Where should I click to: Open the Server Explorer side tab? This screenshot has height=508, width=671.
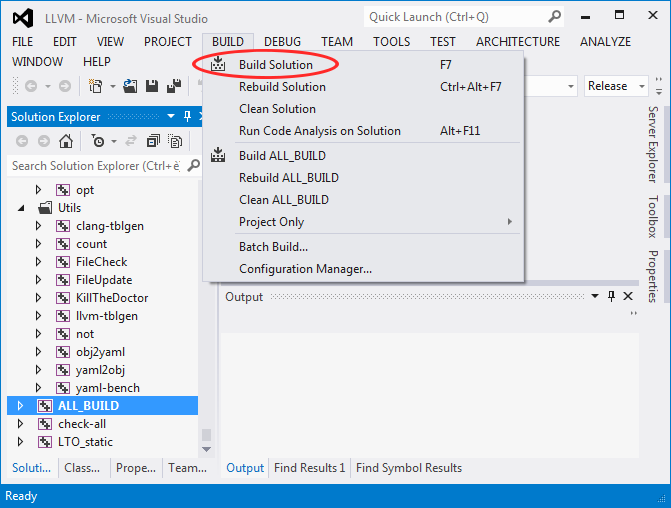point(653,144)
